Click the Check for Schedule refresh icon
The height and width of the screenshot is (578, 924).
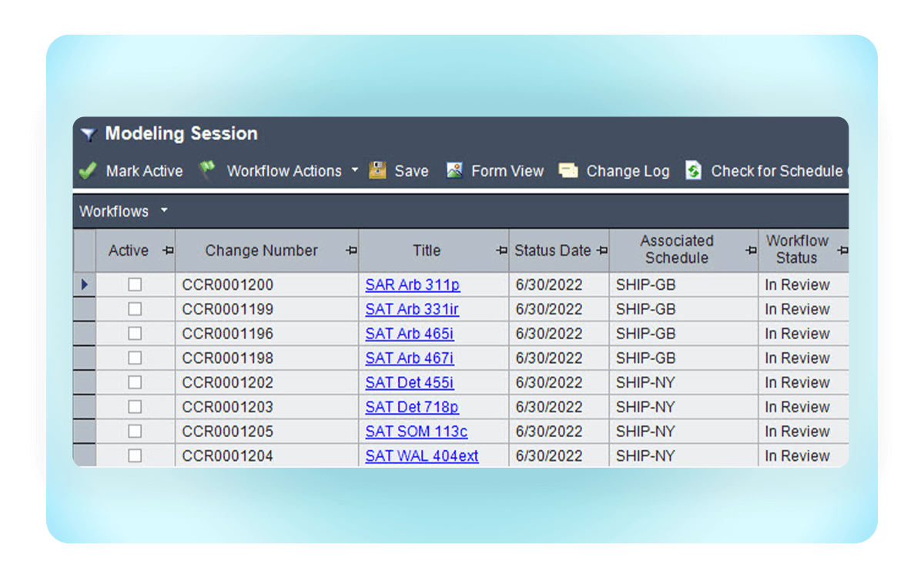693,170
